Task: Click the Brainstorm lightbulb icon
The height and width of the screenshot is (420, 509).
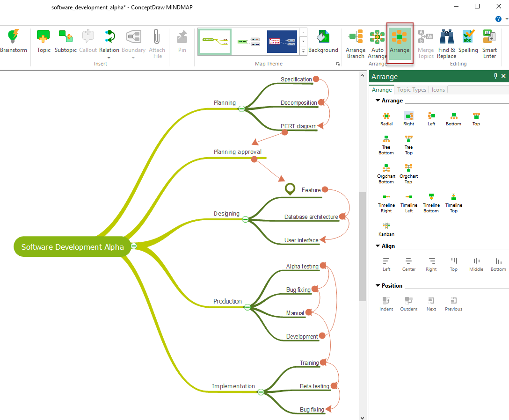Action: click(x=14, y=37)
